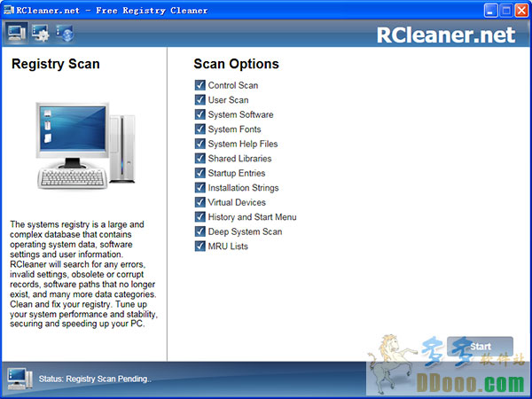Uncheck History and Start Menu
Viewport: 532px width, 399px height.
click(199, 216)
